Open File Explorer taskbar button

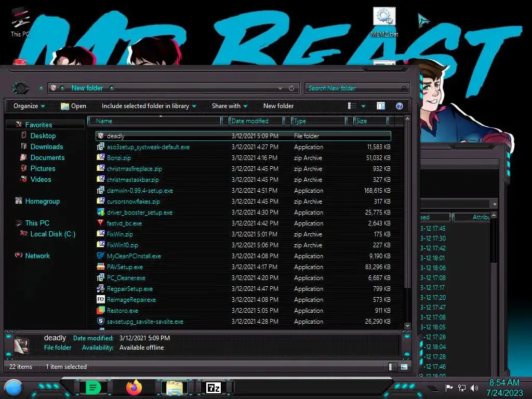[175, 388]
